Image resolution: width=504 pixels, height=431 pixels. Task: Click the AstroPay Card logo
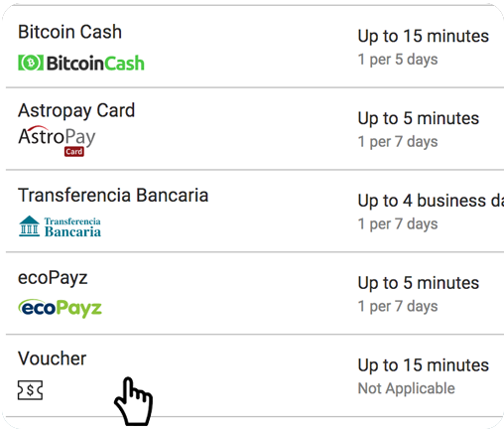tap(57, 141)
